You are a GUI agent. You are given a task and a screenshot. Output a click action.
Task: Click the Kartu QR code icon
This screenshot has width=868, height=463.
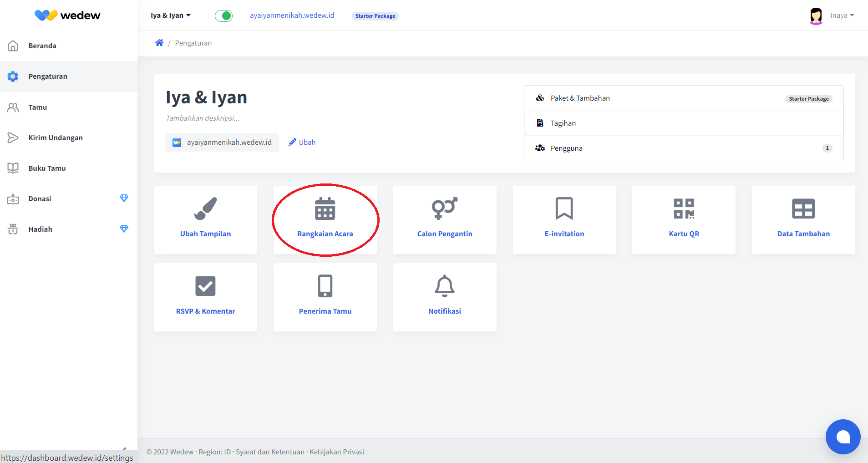click(684, 209)
